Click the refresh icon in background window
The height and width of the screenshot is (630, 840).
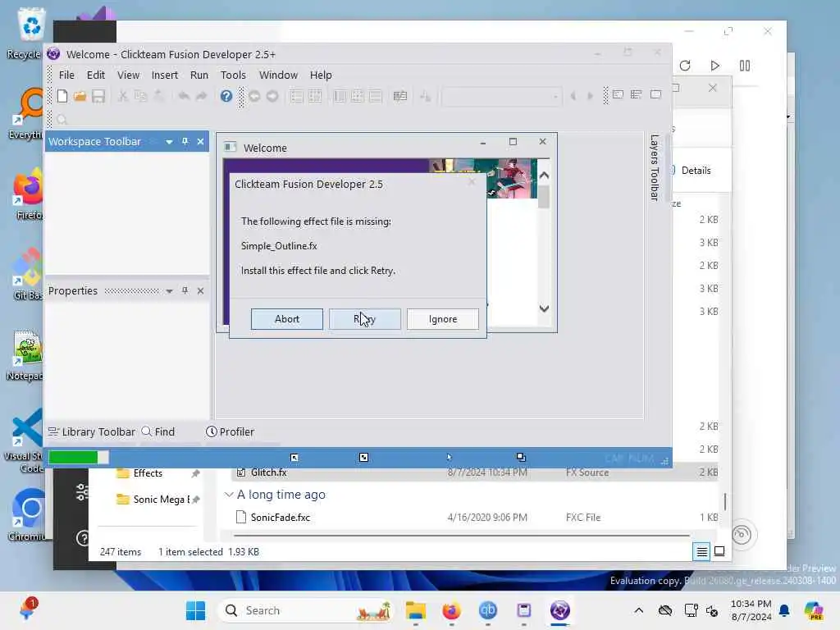[x=685, y=66]
